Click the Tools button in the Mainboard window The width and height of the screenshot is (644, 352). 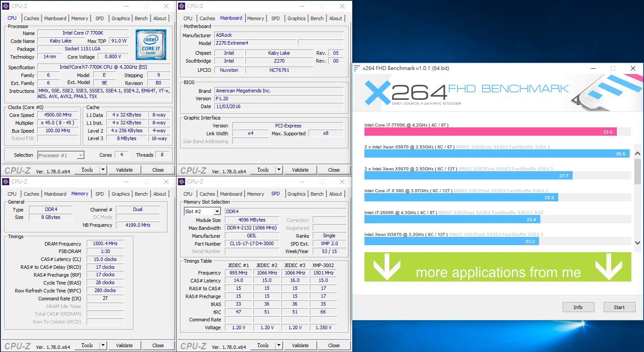[x=263, y=170]
